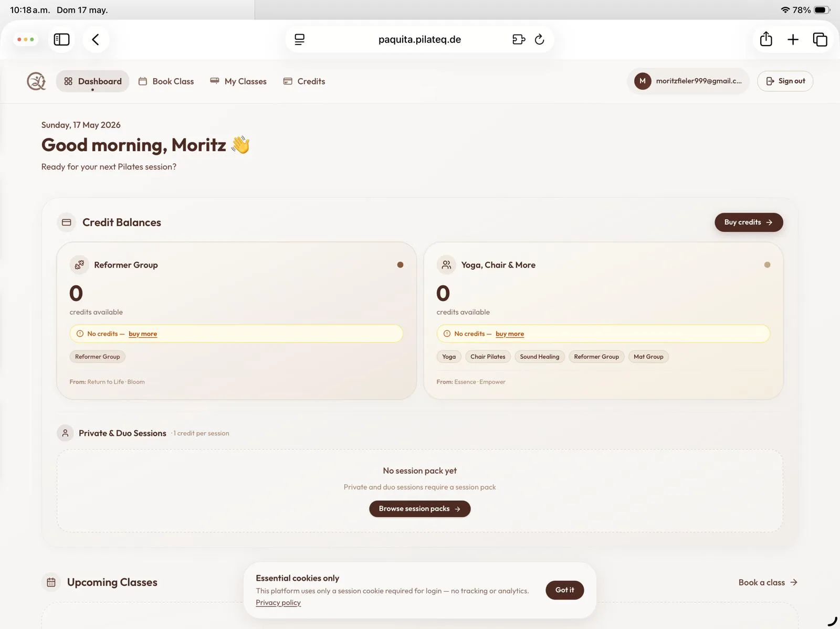Follow buy more link in Reformer Group
Screen dimensions: 840x629
143,334
